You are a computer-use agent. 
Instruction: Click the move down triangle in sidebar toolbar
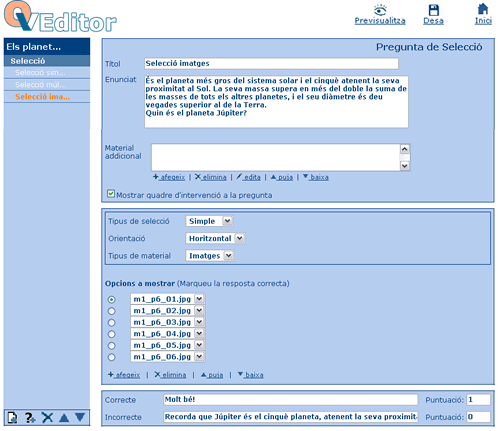(80, 417)
